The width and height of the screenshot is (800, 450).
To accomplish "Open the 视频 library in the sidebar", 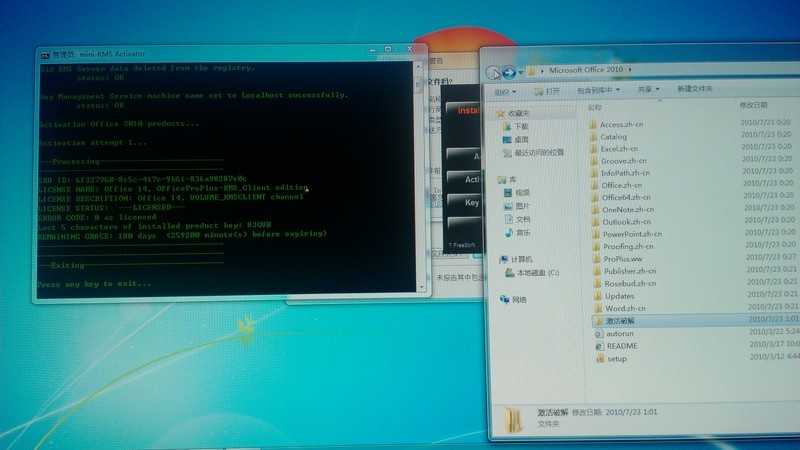I will (517, 192).
